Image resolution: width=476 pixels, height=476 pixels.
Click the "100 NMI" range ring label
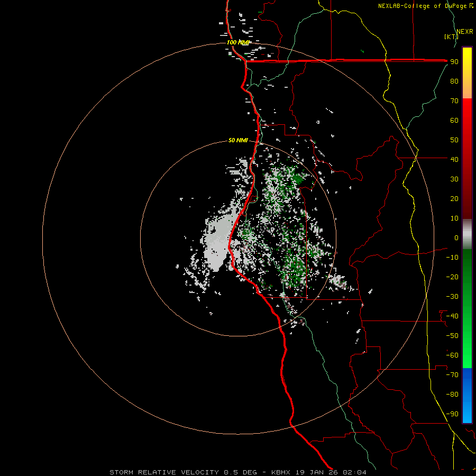pos(238,42)
